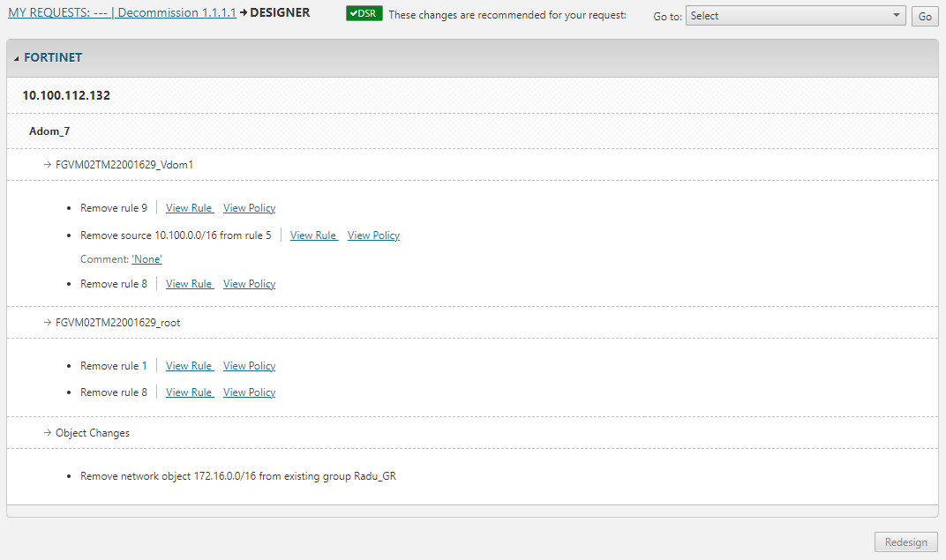The image size is (946, 560).
Task: View Policy for Remove rule 1
Action: click(x=249, y=366)
